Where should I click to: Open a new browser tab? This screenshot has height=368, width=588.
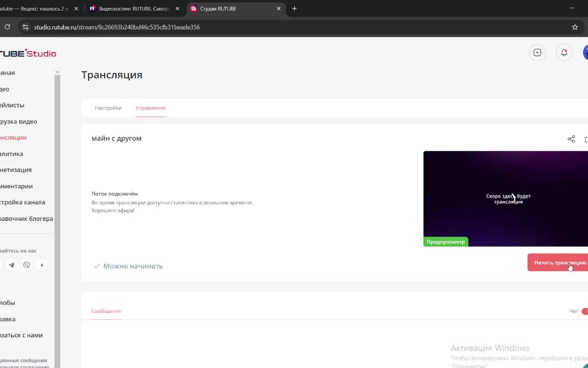pyautogui.click(x=294, y=9)
